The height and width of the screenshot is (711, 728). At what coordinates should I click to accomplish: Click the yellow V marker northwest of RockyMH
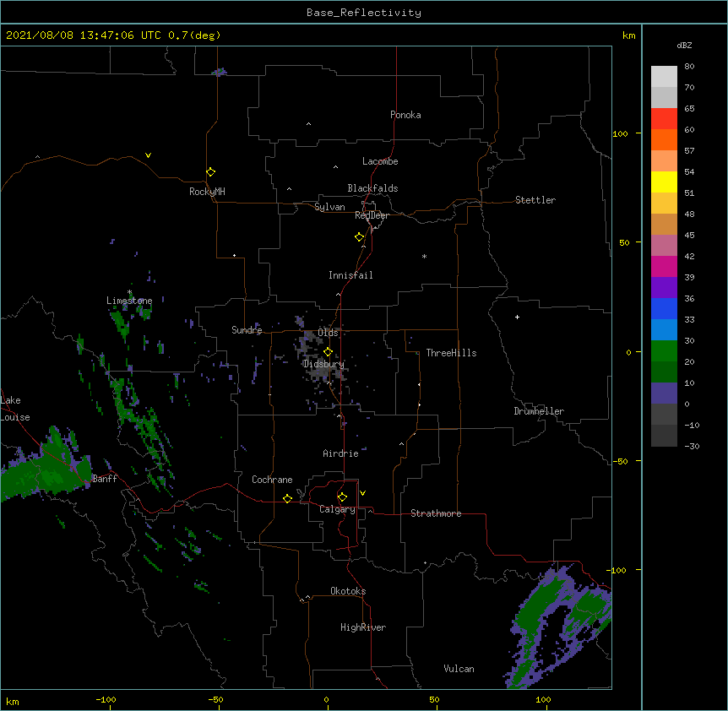tap(148, 155)
